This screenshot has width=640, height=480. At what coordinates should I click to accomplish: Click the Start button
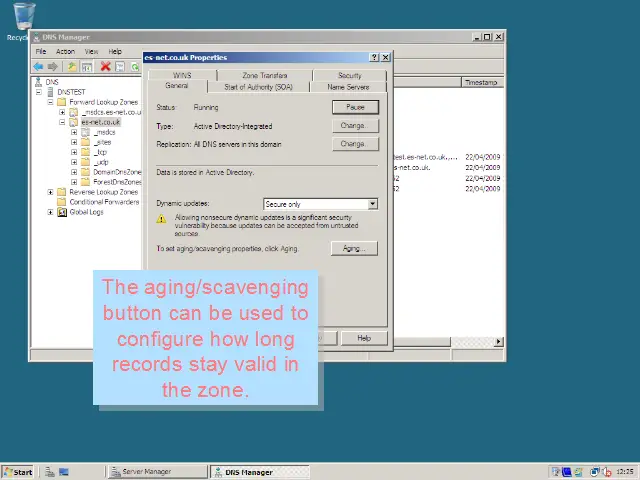click(18, 472)
